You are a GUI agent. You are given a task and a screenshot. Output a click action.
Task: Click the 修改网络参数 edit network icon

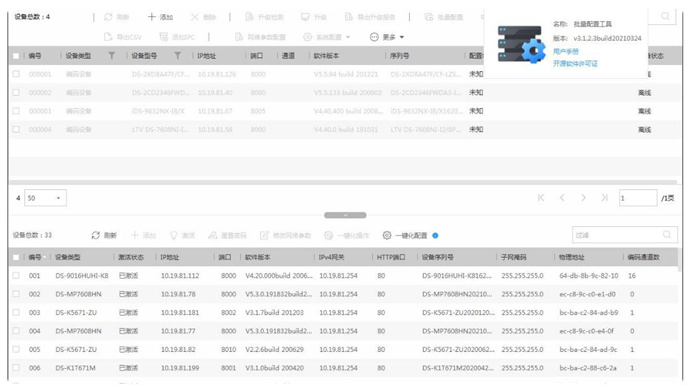[264, 235]
